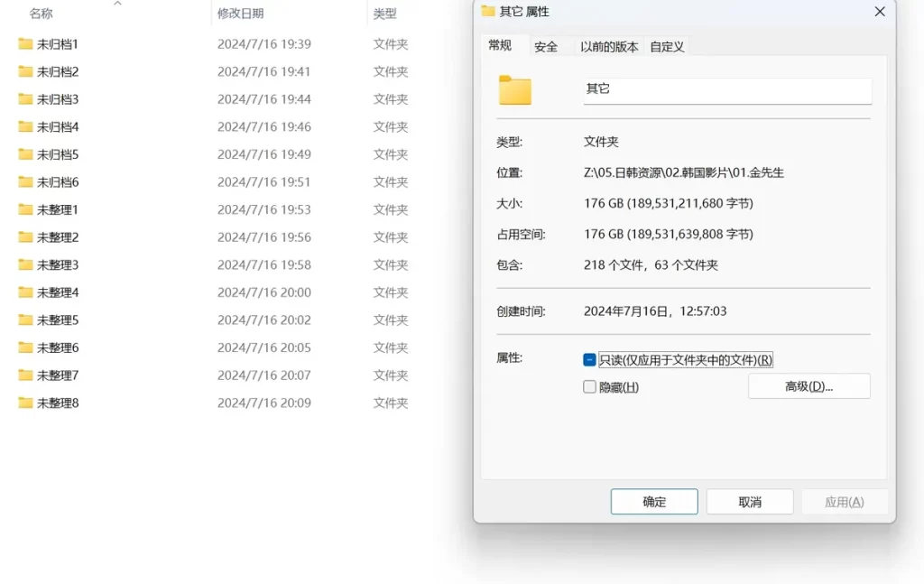924x584 pixels.
Task: Sort by 名称 column header
Action: click(41, 13)
